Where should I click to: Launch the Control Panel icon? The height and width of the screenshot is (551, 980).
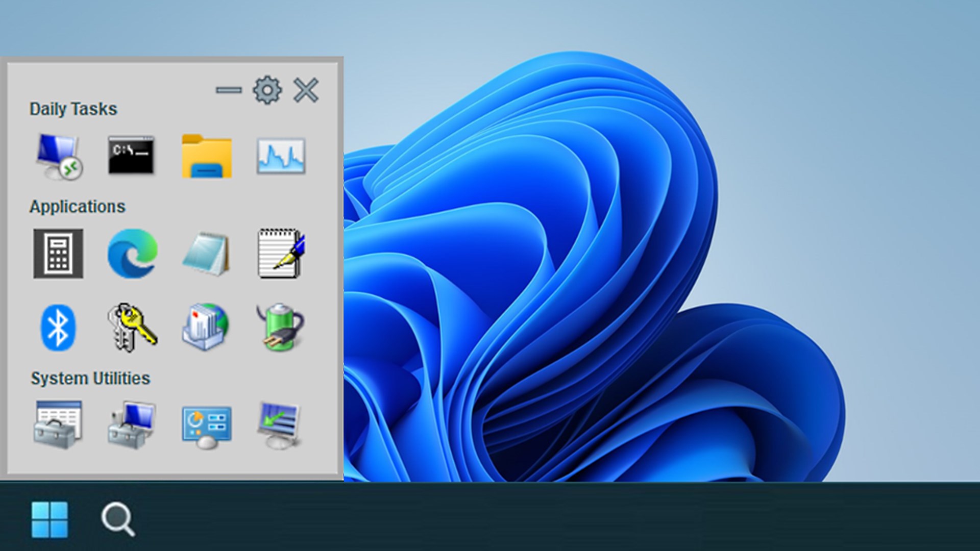(x=207, y=427)
